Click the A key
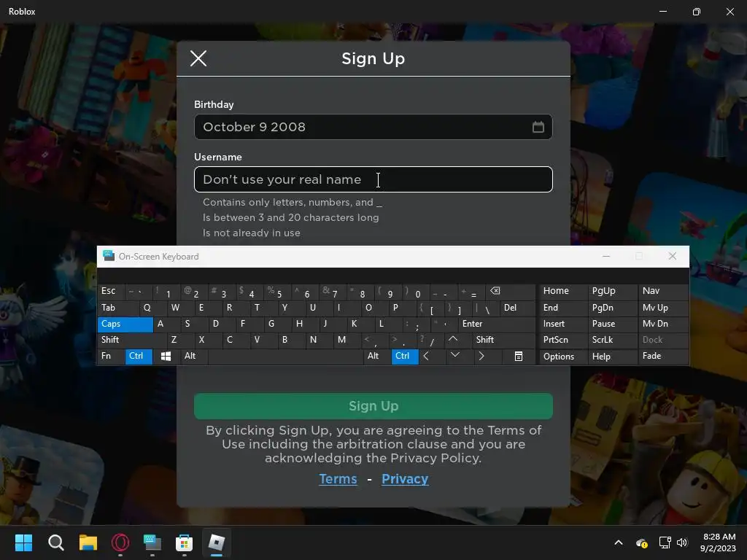The height and width of the screenshot is (560, 747). 167,324
